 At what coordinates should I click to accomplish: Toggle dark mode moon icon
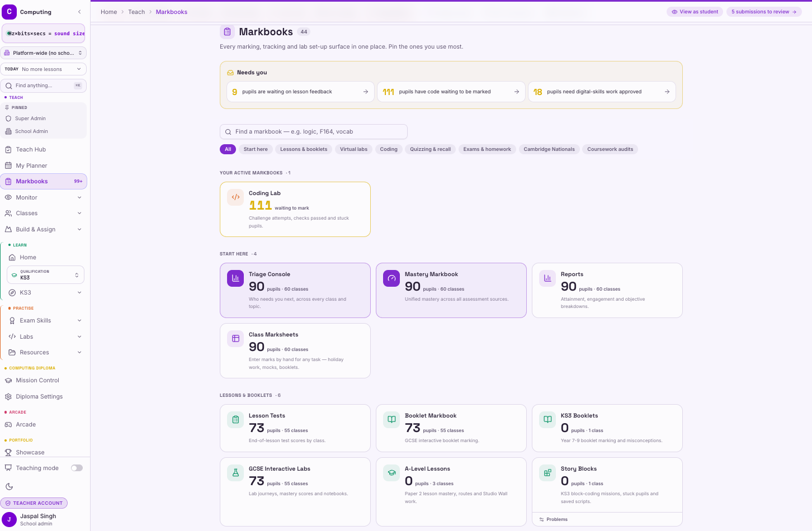click(9, 487)
